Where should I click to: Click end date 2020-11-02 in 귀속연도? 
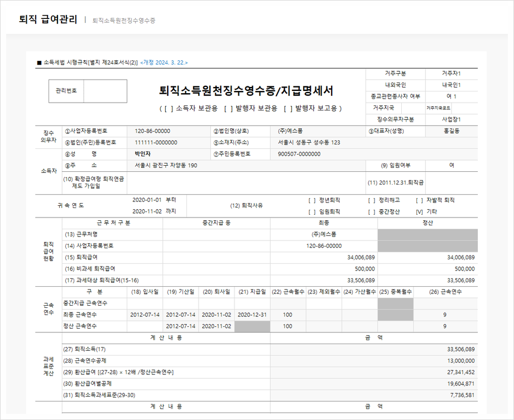pos(147,211)
